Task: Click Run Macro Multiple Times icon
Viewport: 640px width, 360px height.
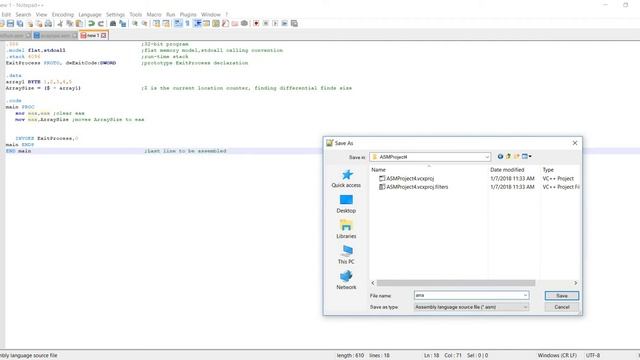Action: click(x=284, y=24)
